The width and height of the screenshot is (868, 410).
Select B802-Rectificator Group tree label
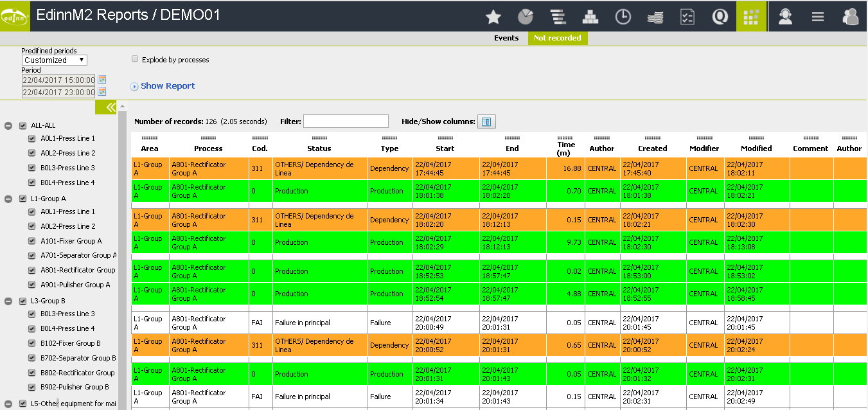[78, 373]
